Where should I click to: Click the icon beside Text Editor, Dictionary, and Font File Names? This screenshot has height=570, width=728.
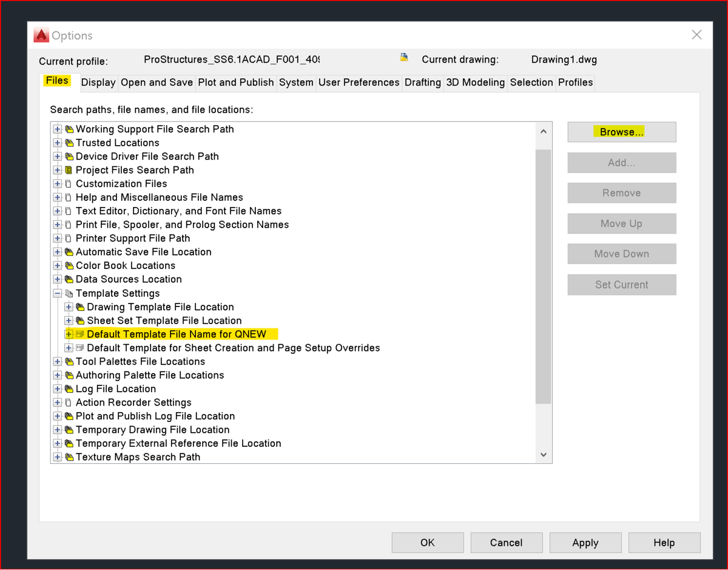(x=69, y=211)
